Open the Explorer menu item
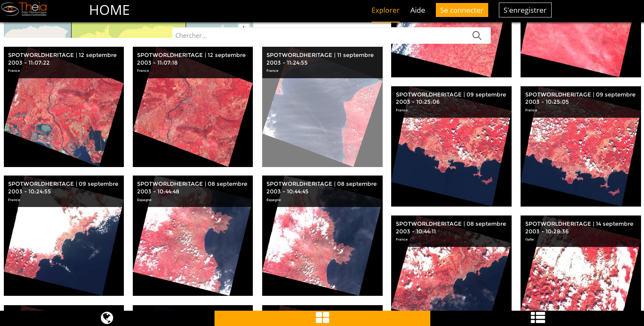 click(x=385, y=10)
